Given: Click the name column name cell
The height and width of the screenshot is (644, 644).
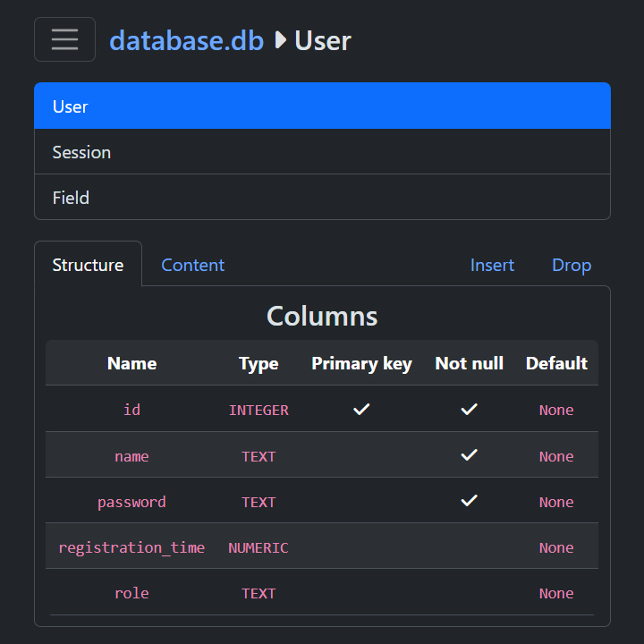Looking at the screenshot, I should click(131, 456).
